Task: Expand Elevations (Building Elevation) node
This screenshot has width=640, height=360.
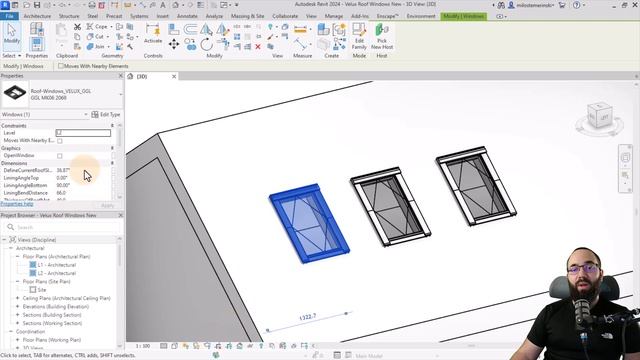Action: click(x=18, y=307)
